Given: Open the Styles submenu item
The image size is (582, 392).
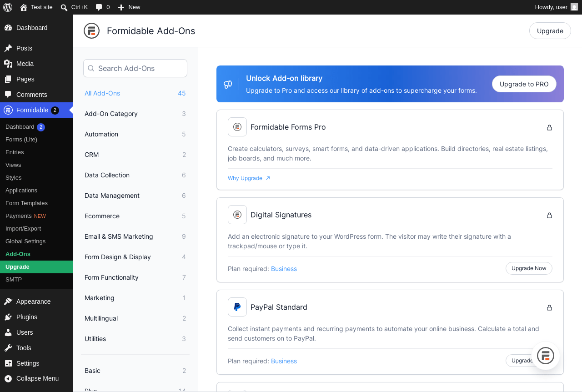Looking at the screenshot, I should [36, 178].
